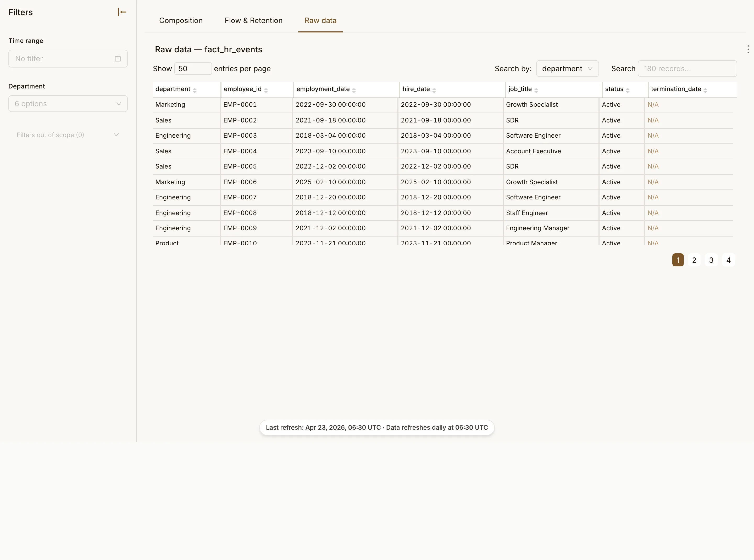Open the Department filter dropdown
Viewport: 754px width, 560px height.
(x=68, y=104)
